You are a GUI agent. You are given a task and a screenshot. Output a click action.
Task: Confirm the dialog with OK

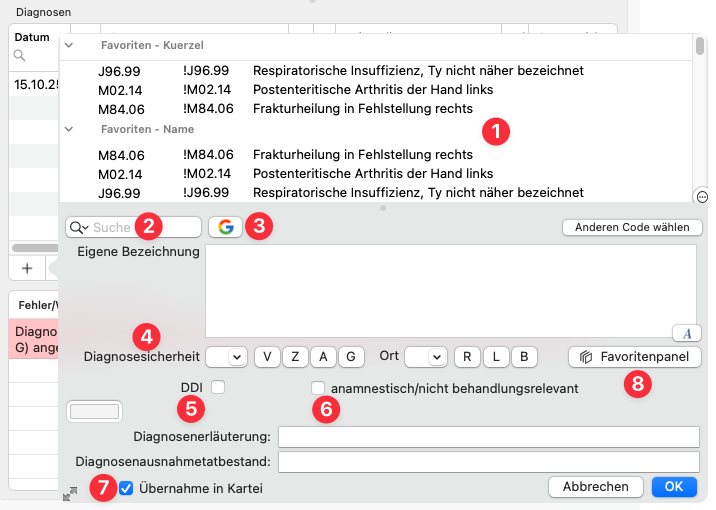pyautogui.click(x=674, y=487)
